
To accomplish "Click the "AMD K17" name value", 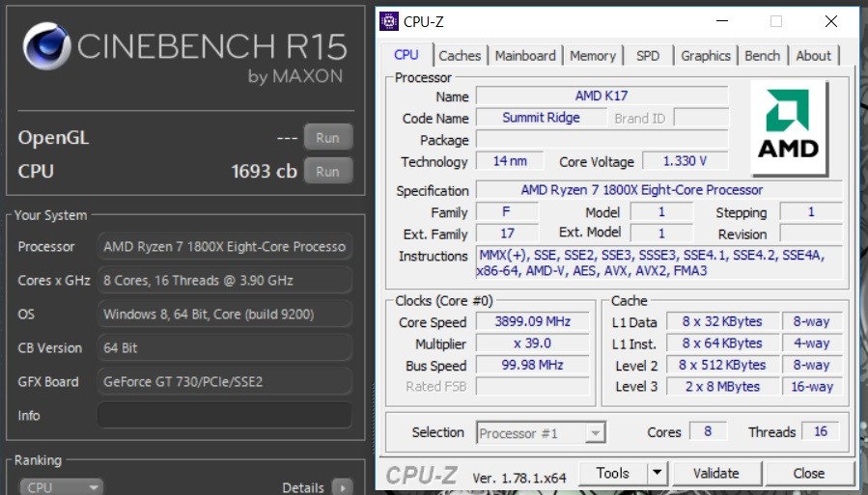I will [x=602, y=96].
